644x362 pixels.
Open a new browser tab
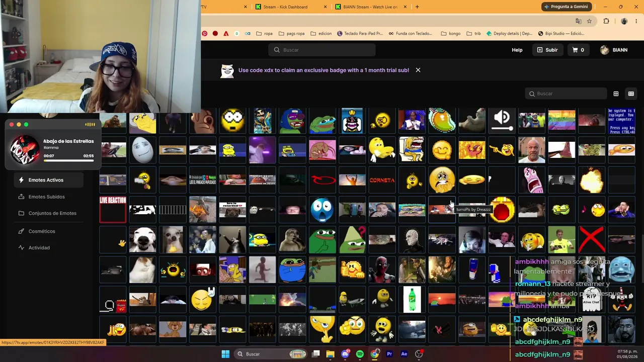click(x=417, y=7)
